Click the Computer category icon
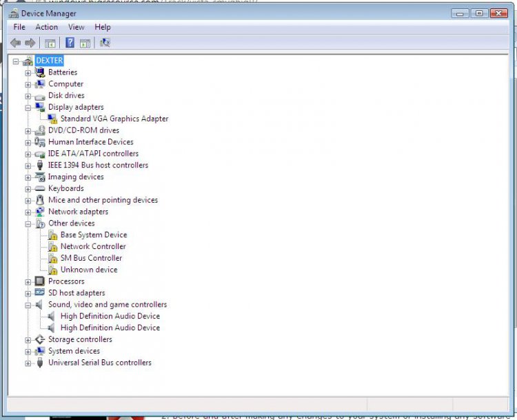The height and width of the screenshot is (420, 517). point(40,84)
